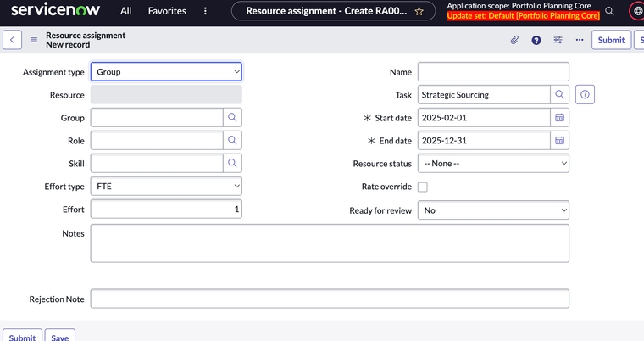
Task: Click the globe icon in header
Action: tap(638, 11)
